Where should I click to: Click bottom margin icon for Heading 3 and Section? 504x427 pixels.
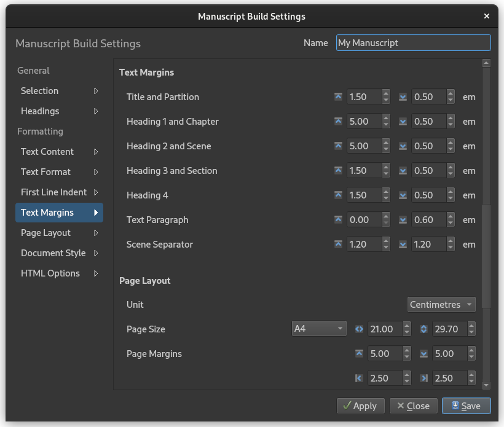403,171
